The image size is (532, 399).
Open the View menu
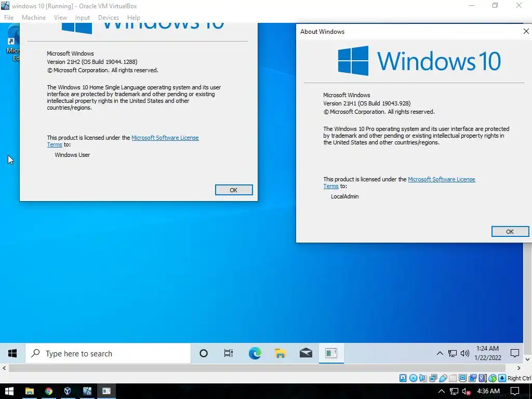(x=60, y=17)
